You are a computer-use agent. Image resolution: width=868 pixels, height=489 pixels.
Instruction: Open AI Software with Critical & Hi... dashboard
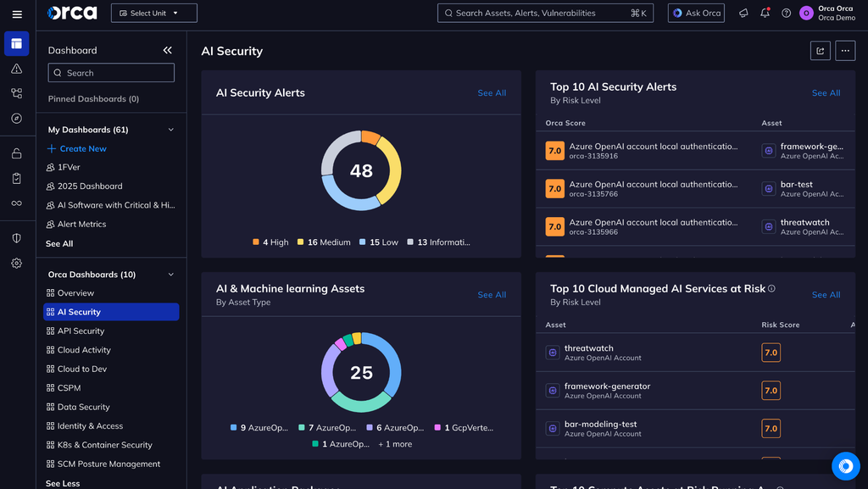coord(111,205)
